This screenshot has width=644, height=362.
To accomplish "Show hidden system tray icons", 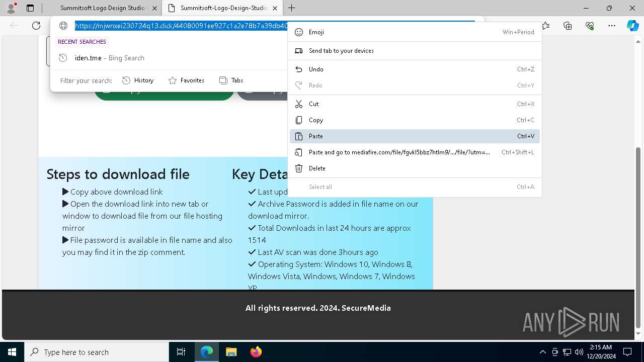I will [542, 352].
